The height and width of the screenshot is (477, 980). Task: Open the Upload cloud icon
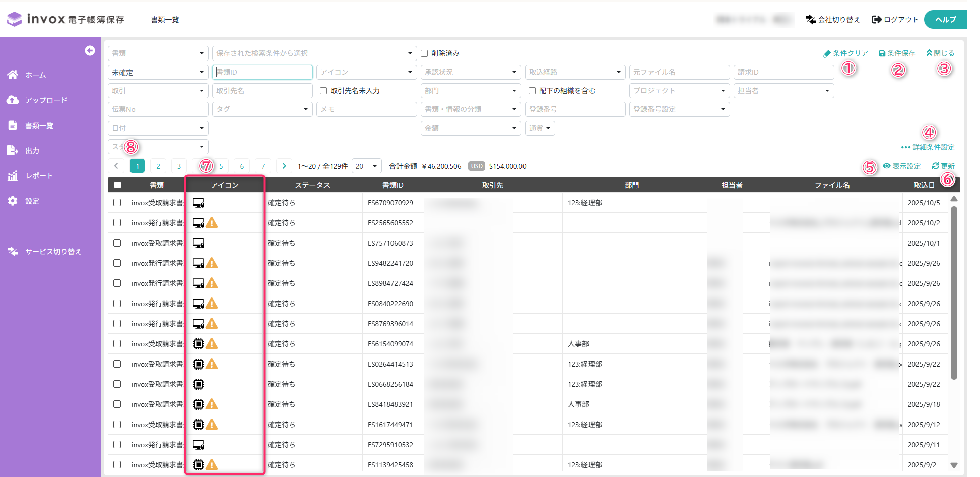(x=13, y=100)
